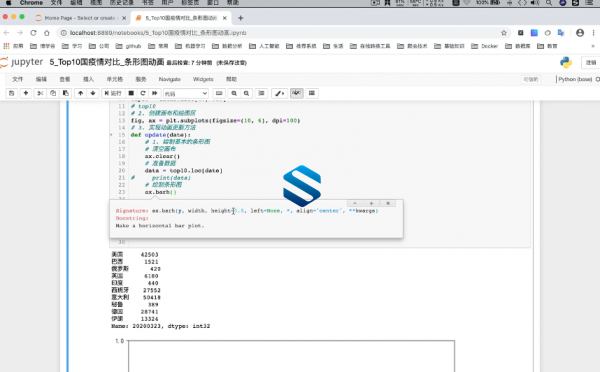Reload the current page
The height and width of the screenshot is (372, 600).
coord(33,33)
